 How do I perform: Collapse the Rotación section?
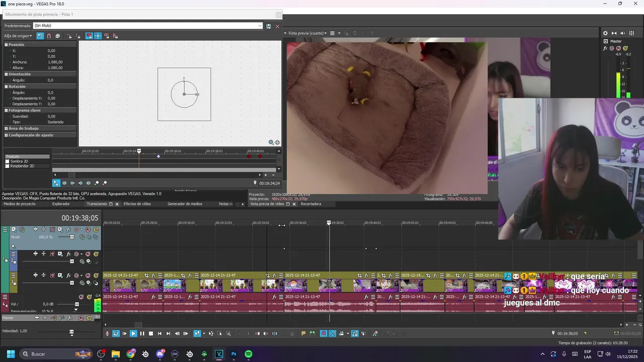(x=7, y=86)
